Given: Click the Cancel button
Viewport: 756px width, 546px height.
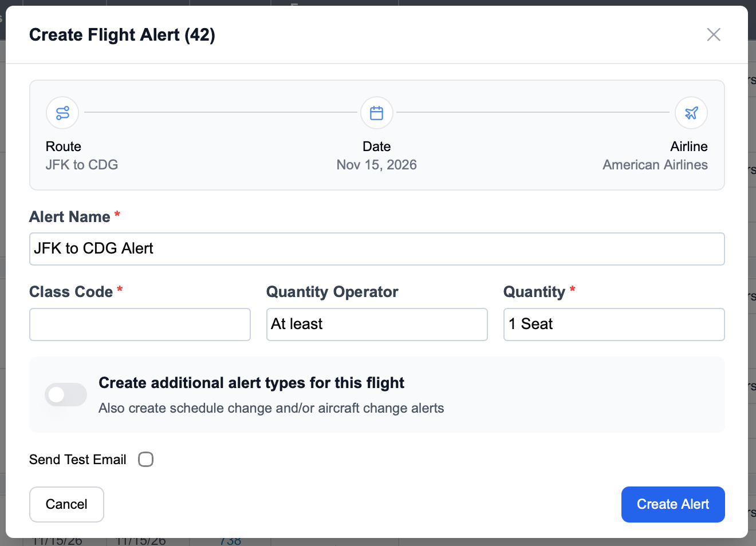Looking at the screenshot, I should (66, 504).
